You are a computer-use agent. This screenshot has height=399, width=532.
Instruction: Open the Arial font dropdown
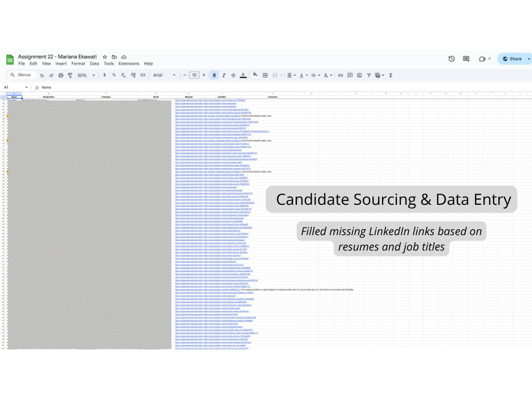tap(164, 75)
